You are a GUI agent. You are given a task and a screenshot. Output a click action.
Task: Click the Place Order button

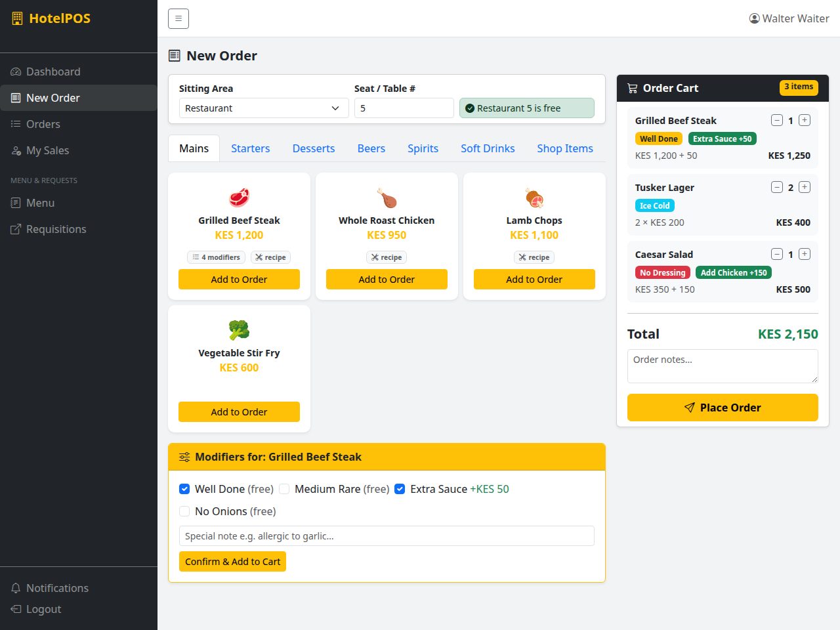pos(723,408)
